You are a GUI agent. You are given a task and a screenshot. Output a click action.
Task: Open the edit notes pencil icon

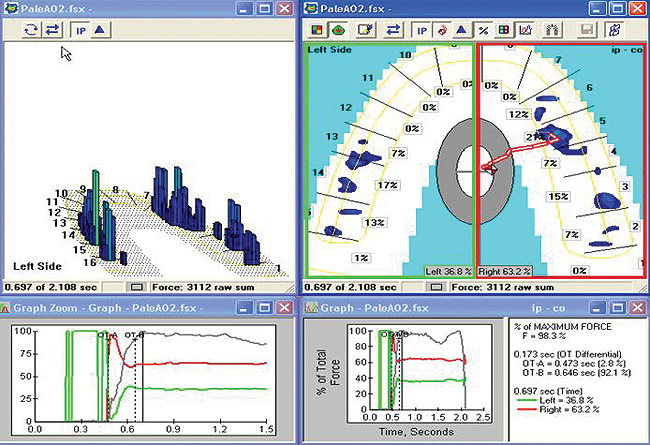[x=365, y=31]
